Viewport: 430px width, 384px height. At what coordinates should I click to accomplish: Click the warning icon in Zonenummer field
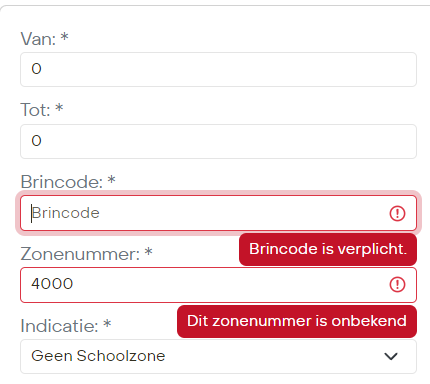[x=397, y=285]
